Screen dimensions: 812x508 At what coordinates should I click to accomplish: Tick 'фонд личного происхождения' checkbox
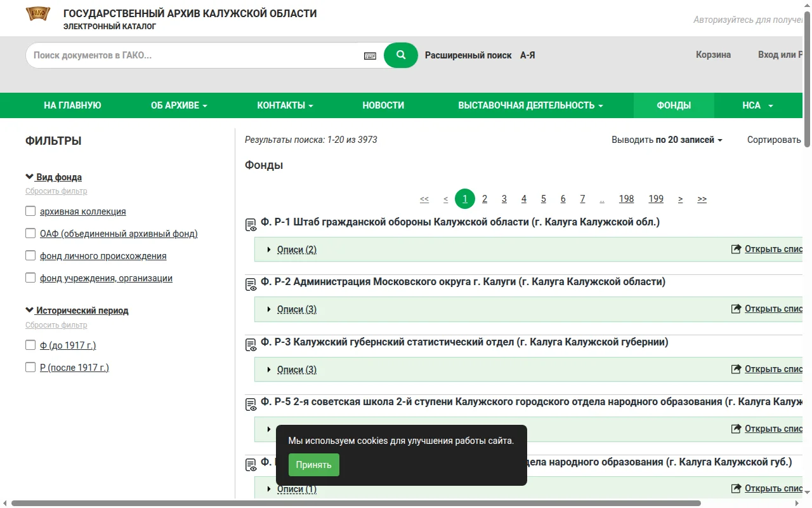(30, 255)
